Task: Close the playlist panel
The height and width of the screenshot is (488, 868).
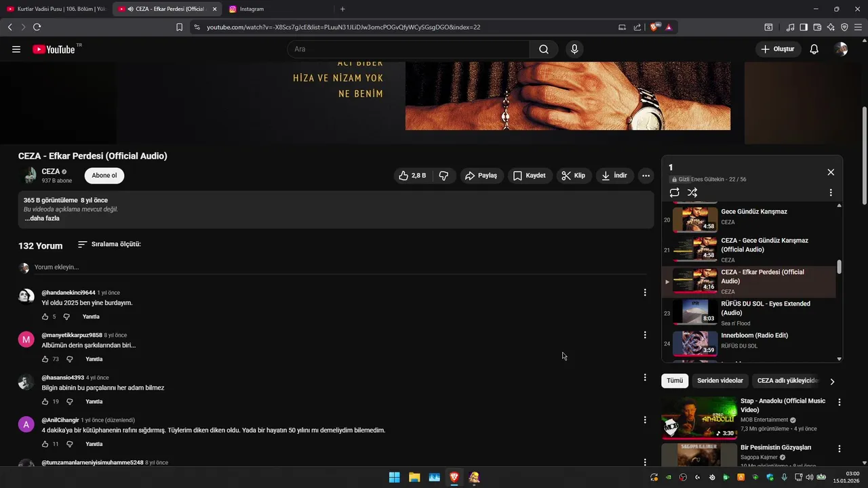Action: coord(831,172)
